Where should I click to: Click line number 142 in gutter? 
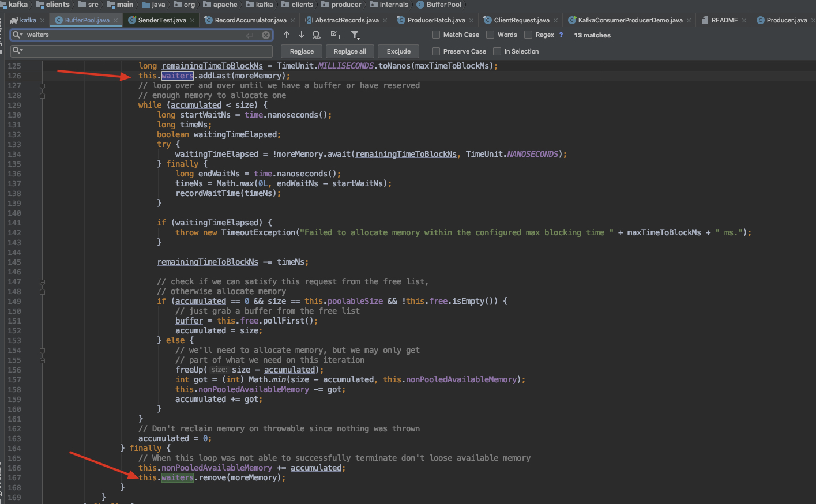click(x=14, y=233)
